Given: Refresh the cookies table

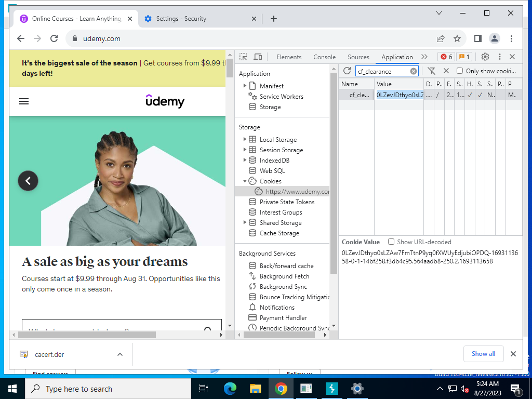Looking at the screenshot, I should pos(347,71).
